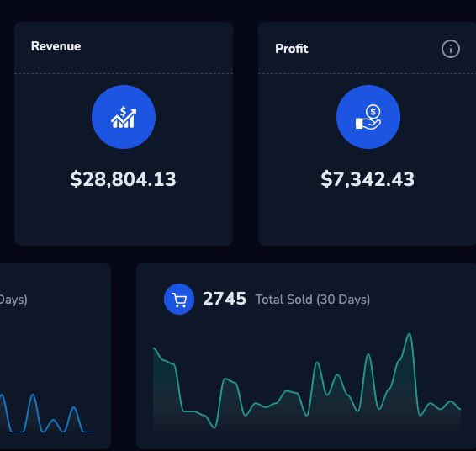Click the $28,804.13 revenue value
The width and height of the screenshot is (476, 451).
pyautogui.click(x=123, y=179)
